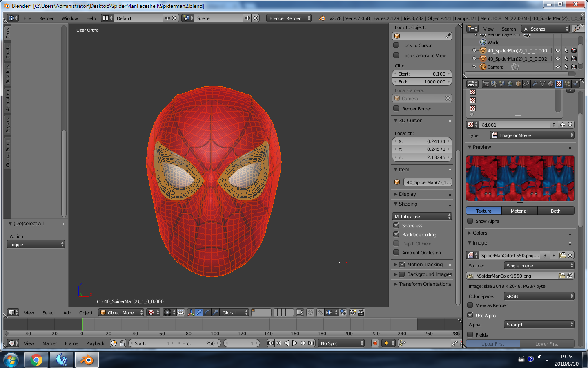Open Google Chrome from the taskbar

coord(36,360)
